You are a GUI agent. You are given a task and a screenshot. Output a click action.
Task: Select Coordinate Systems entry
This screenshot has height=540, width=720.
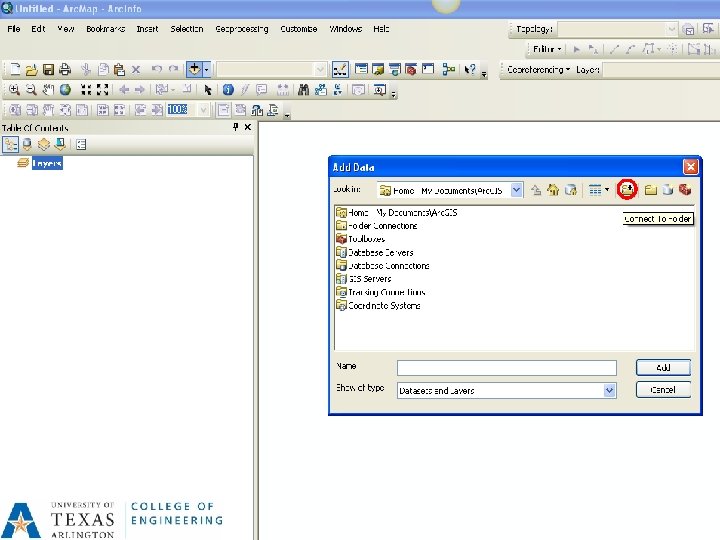click(378, 305)
